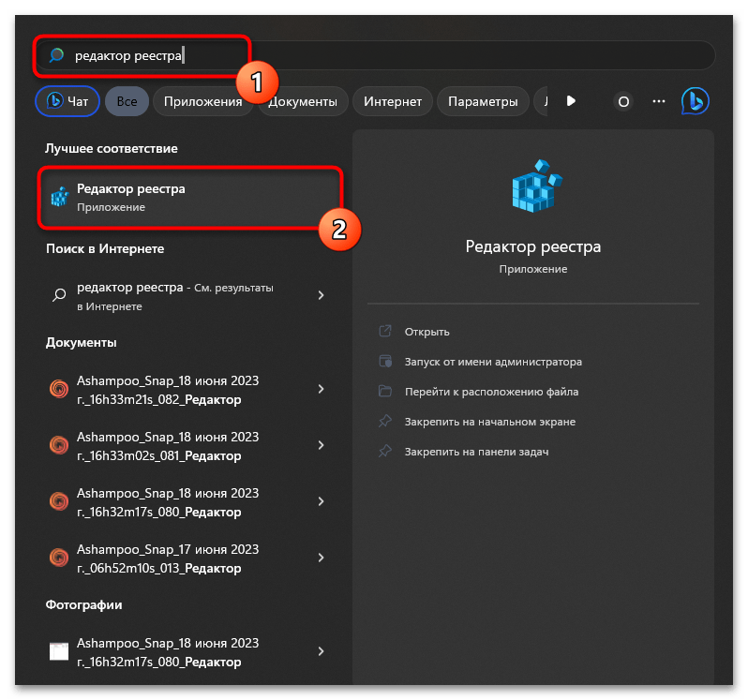
Task: Click photo thumbnail under Фотографии
Action: (x=59, y=651)
